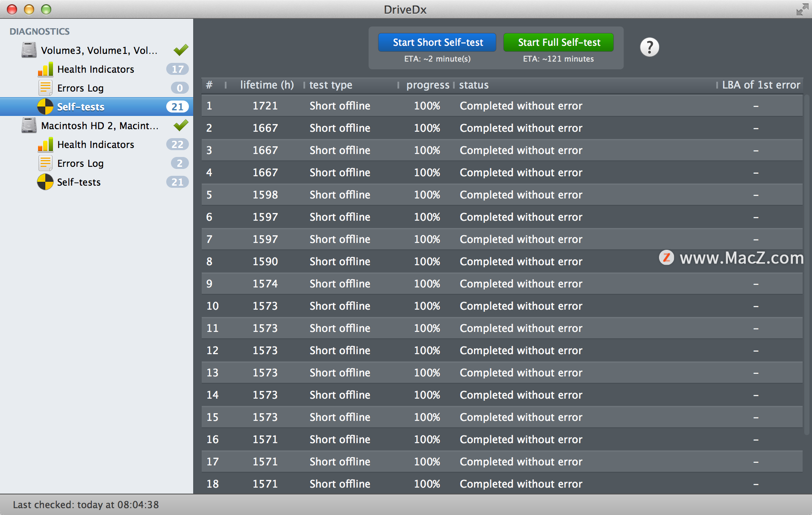812x515 pixels.
Task: Click row number 17 cell
Action: [x=212, y=462]
